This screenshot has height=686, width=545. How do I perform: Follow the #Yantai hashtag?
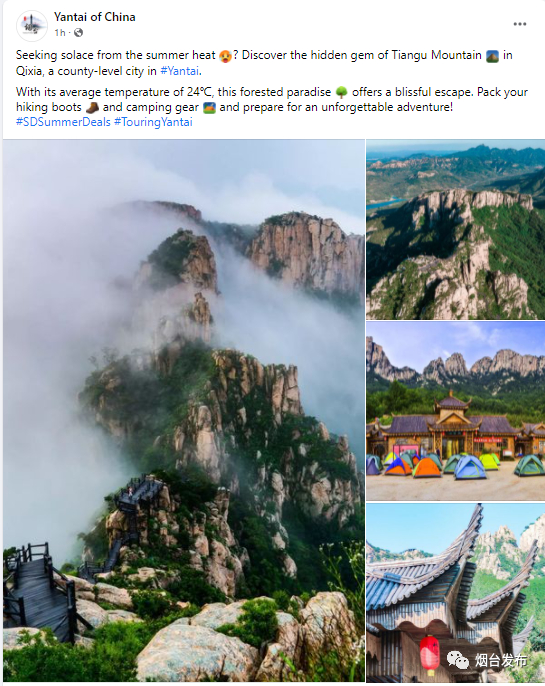[x=179, y=71]
